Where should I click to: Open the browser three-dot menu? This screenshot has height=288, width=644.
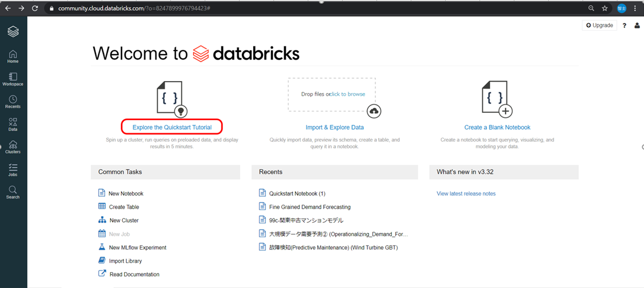635,8
